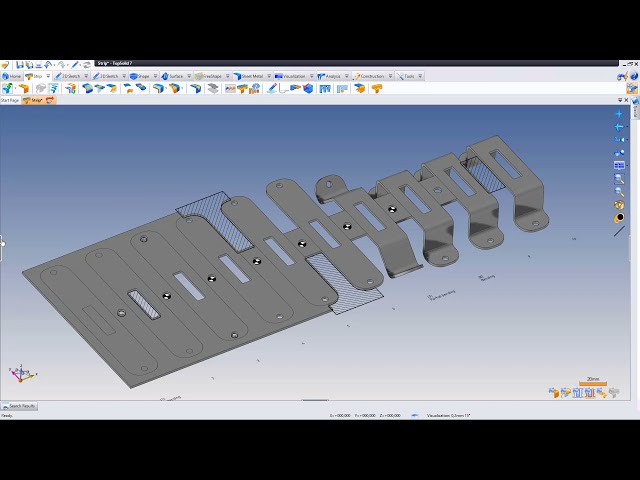Open the Home ribbon tab
The width and height of the screenshot is (640, 480).
click(x=12, y=76)
